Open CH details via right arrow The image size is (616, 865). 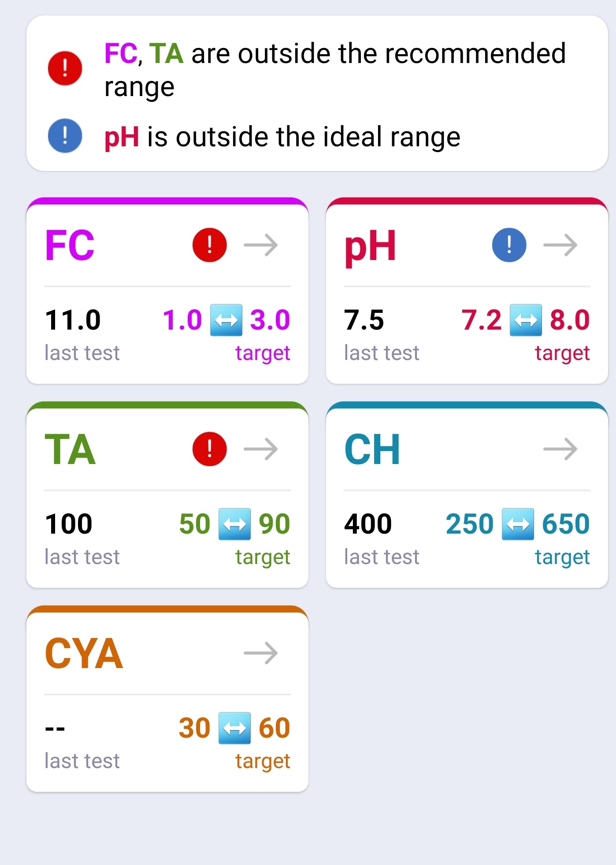[560, 449]
